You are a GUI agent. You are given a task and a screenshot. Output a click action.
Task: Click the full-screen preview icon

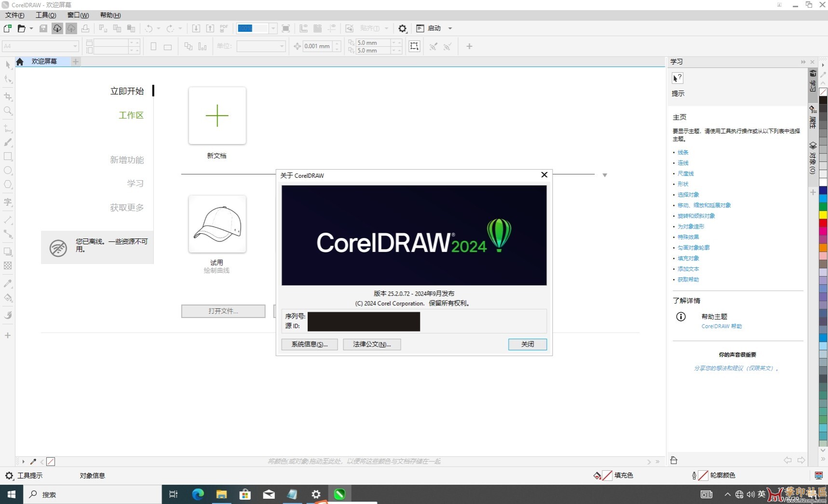pos(285,28)
